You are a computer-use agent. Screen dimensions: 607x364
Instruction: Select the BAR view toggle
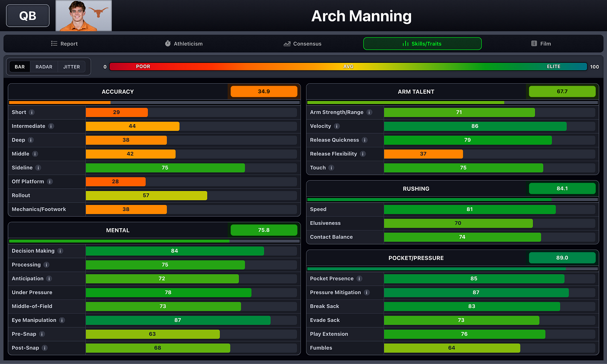(20, 67)
